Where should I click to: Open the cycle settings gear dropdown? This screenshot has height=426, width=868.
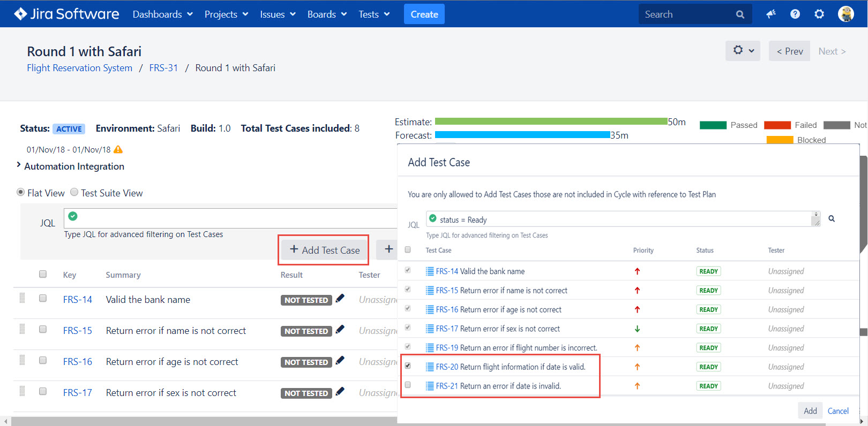click(x=743, y=51)
